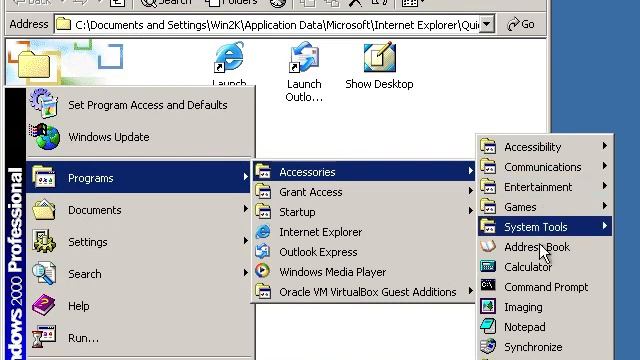Click the Programs folder icon
The width and height of the screenshot is (640, 360).
pos(44,177)
